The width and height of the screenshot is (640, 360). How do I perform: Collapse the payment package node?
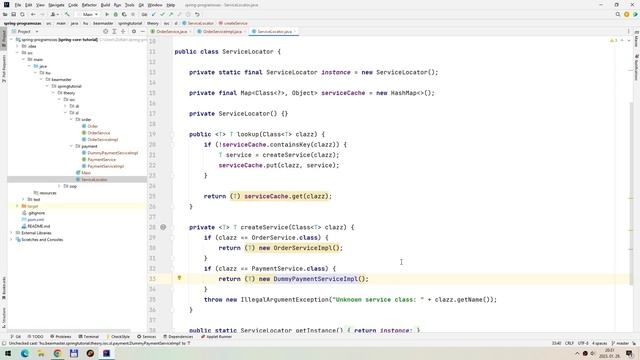71,146
